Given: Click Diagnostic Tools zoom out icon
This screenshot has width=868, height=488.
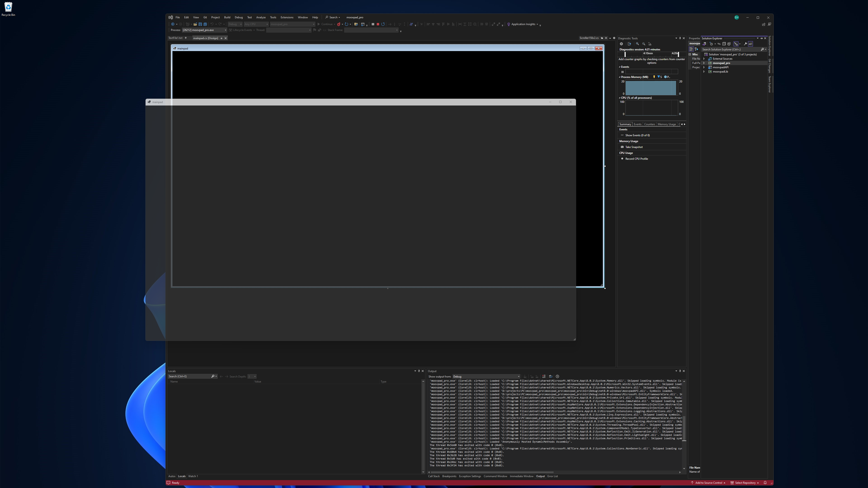Looking at the screenshot, I should [644, 44].
